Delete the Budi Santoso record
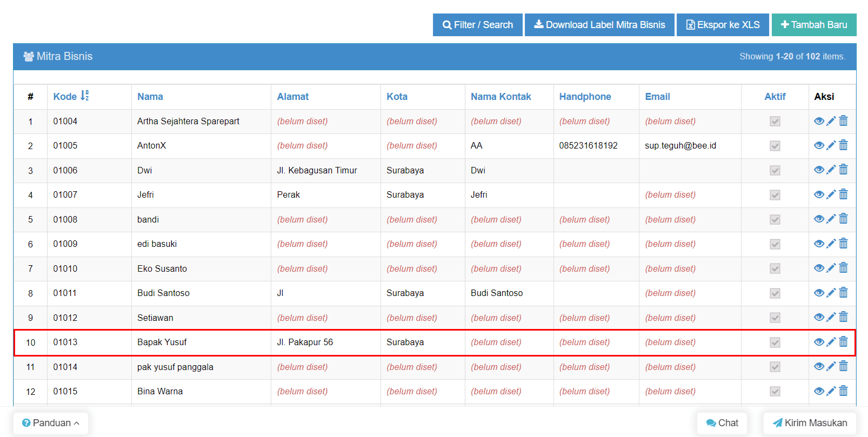Viewport: 868px width, 437px height. pyautogui.click(x=843, y=293)
